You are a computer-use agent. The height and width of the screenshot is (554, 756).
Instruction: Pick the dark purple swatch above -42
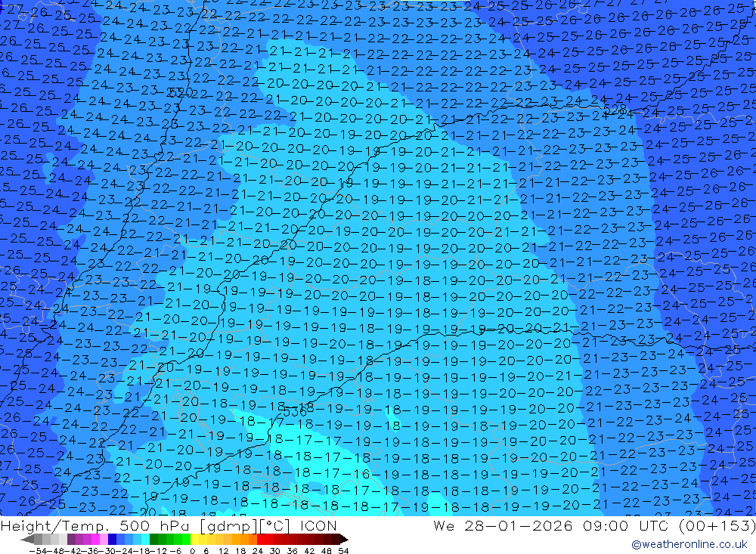[71, 539]
